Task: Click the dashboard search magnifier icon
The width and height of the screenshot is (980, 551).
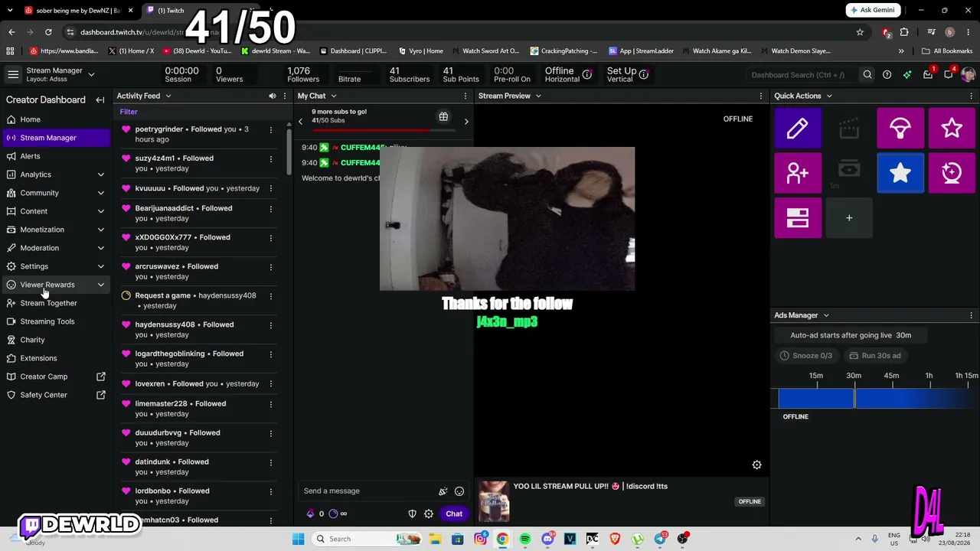Action: [x=867, y=75]
